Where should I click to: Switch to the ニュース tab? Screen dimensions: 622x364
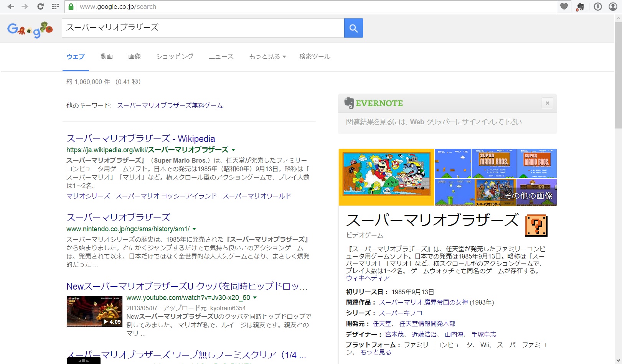tap(221, 56)
